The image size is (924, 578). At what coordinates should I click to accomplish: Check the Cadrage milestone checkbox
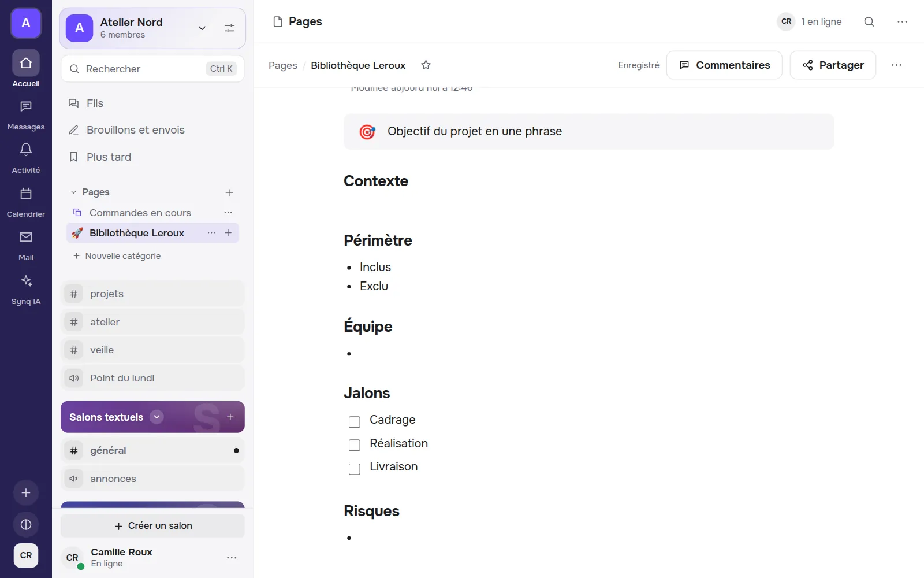click(x=355, y=422)
